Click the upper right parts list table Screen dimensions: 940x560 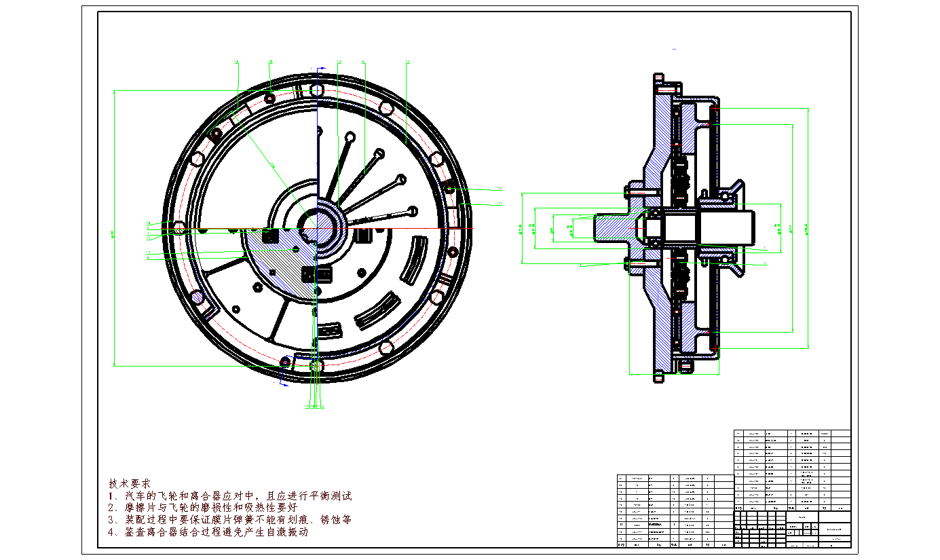pyautogui.click(x=791, y=470)
